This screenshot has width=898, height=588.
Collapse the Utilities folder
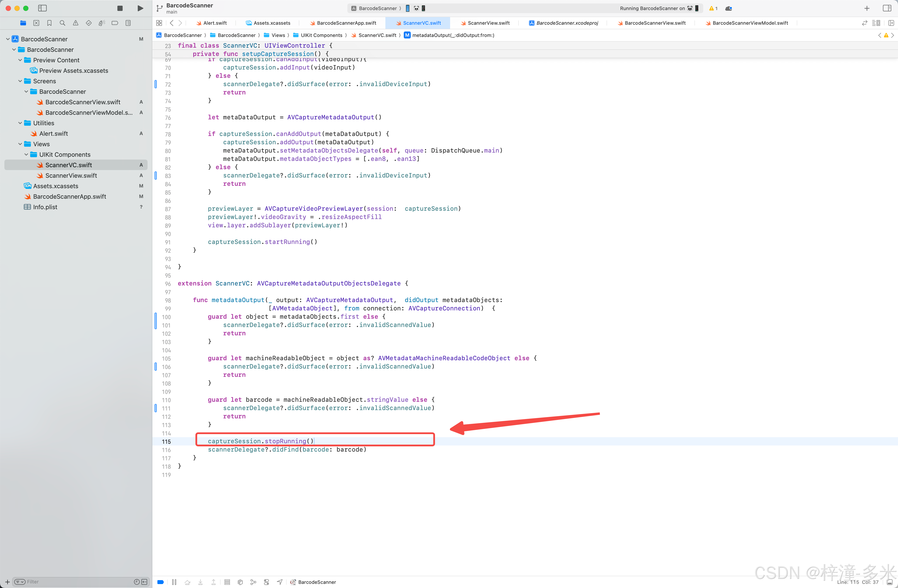(20, 123)
